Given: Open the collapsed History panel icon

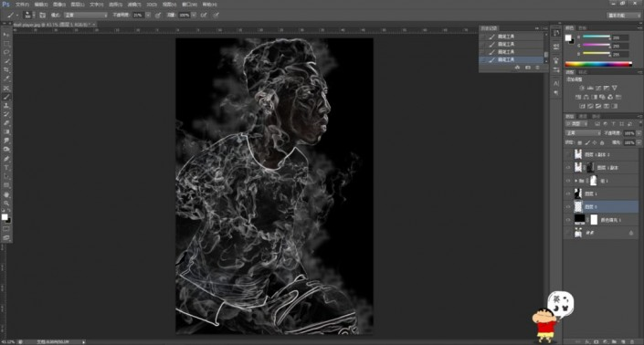Looking at the screenshot, I should [x=556, y=33].
